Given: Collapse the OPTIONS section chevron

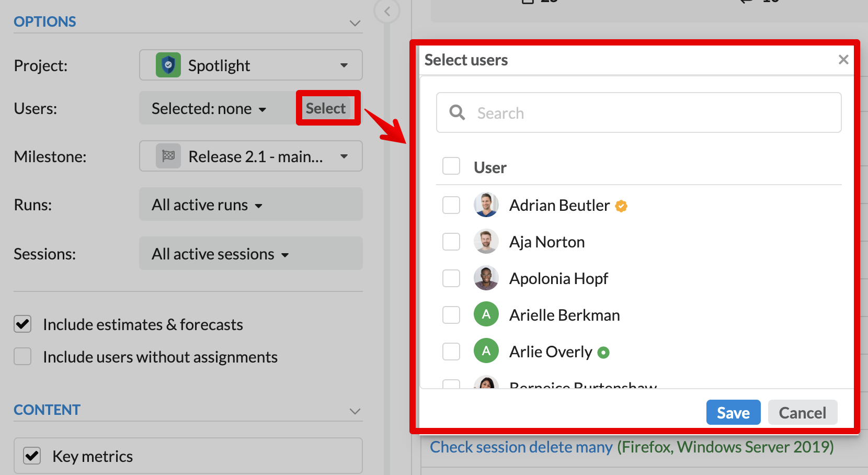Looking at the screenshot, I should click(x=355, y=23).
